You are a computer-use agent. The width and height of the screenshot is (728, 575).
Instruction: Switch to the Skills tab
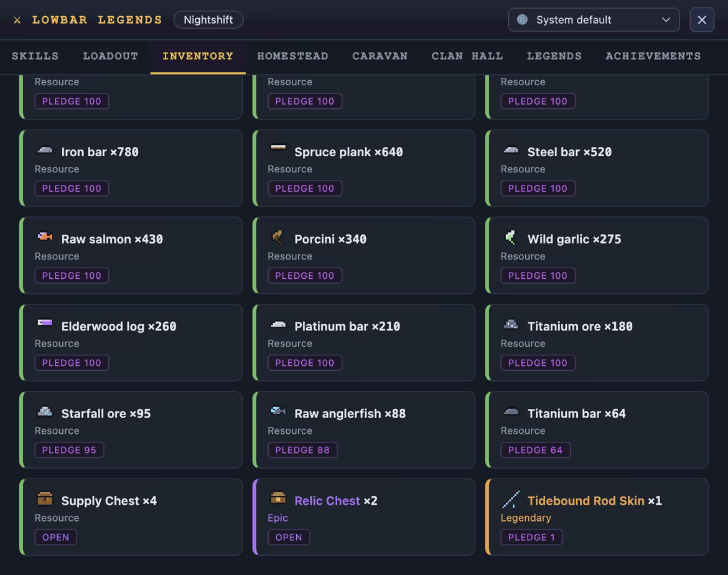(35, 56)
